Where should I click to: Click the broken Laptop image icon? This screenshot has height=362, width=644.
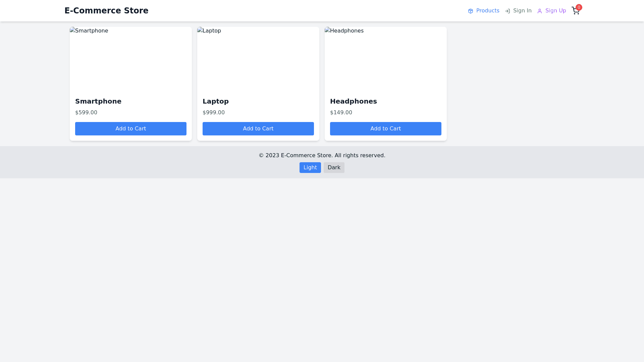pyautogui.click(x=200, y=31)
